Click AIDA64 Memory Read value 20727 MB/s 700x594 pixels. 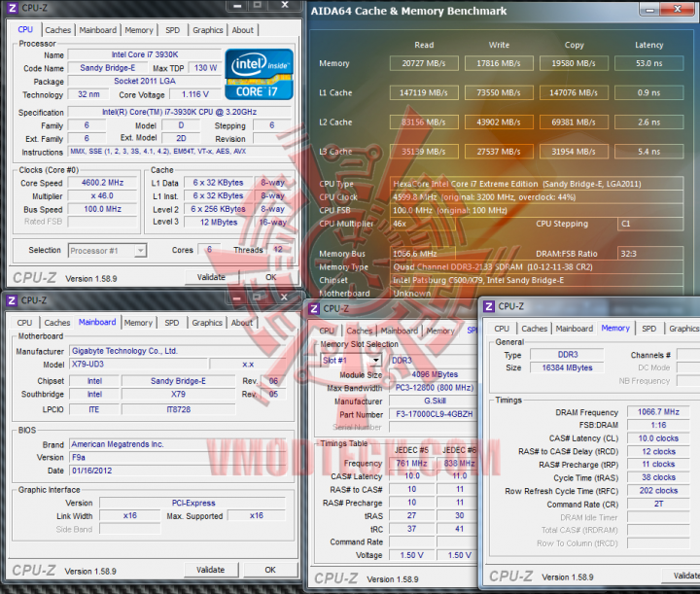424,63
